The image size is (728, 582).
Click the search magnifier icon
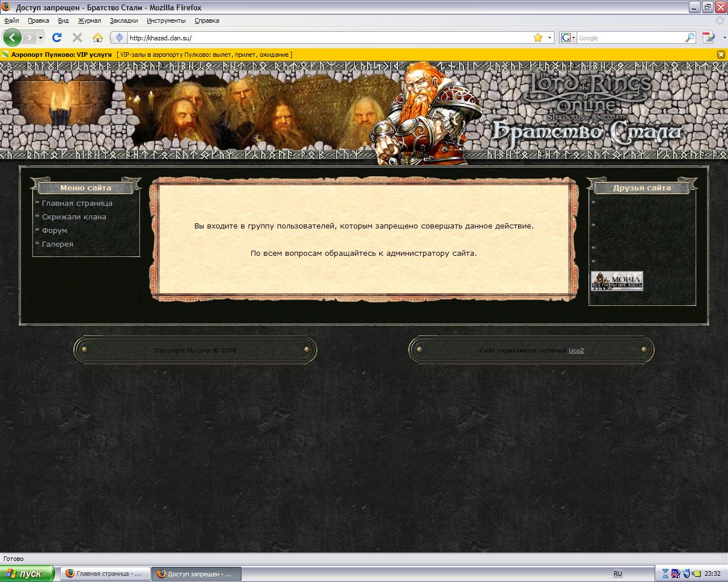coord(690,38)
